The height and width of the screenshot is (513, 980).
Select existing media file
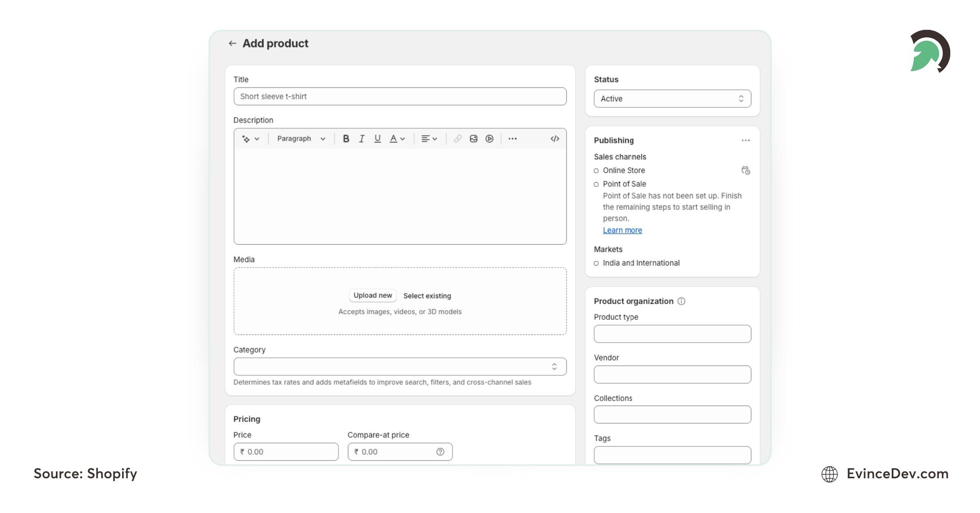(427, 295)
